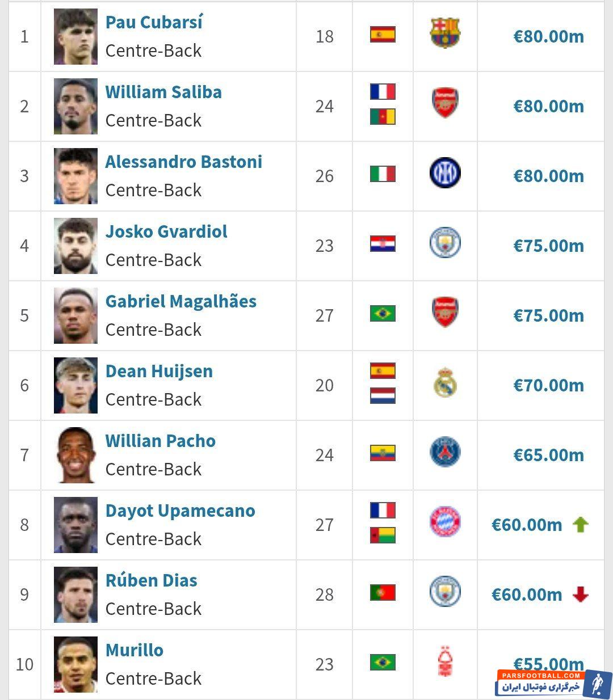The height and width of the screenshot is (700, 613).
Task: Click Manchester City crest in Gvardiol's row
Action: pos(445,243)
